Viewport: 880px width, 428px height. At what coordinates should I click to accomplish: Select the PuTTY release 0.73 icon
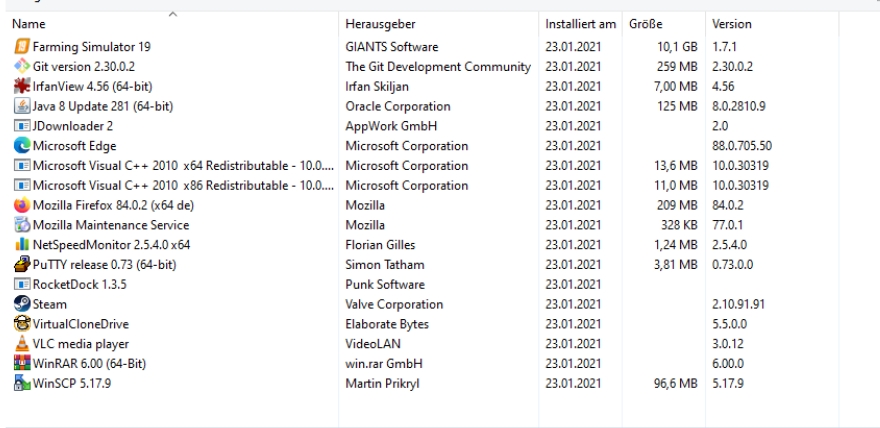(x=21, y=265)
